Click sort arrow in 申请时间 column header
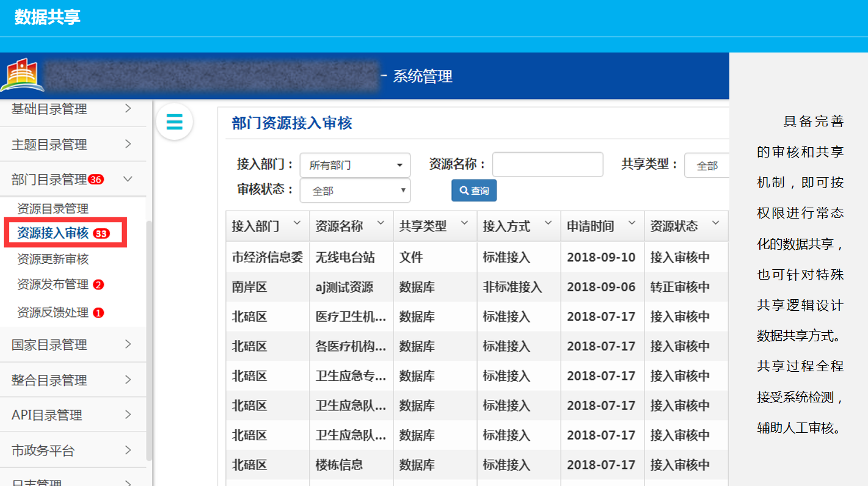Viewport: 868px width, 486px height. point(632,223)
